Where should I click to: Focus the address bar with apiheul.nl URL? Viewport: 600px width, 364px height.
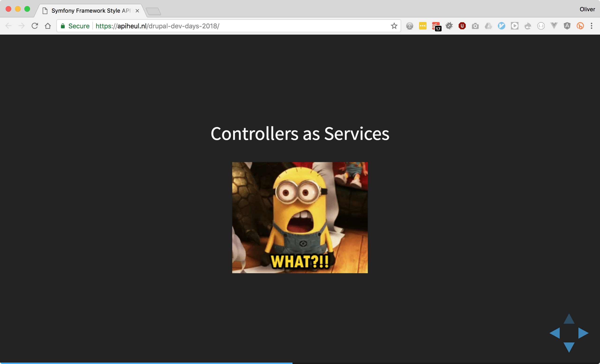(229, 26)
